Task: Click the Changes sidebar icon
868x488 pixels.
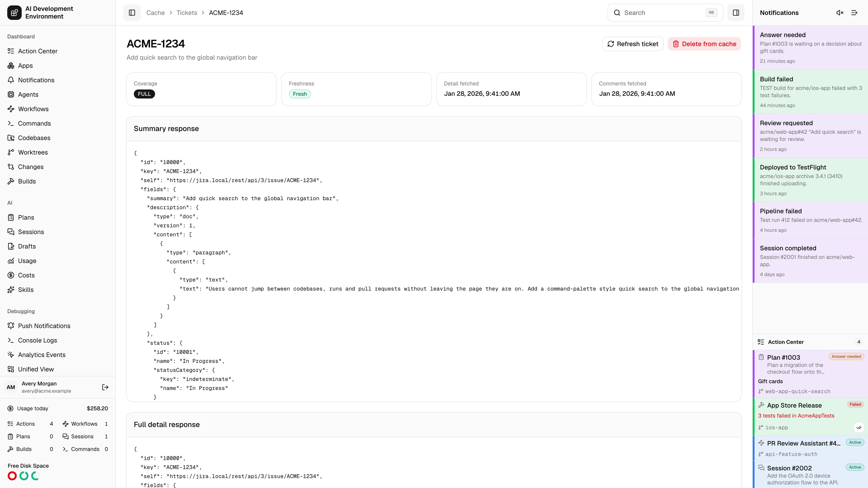Action: pyautogui.click(x=11, y=167)
